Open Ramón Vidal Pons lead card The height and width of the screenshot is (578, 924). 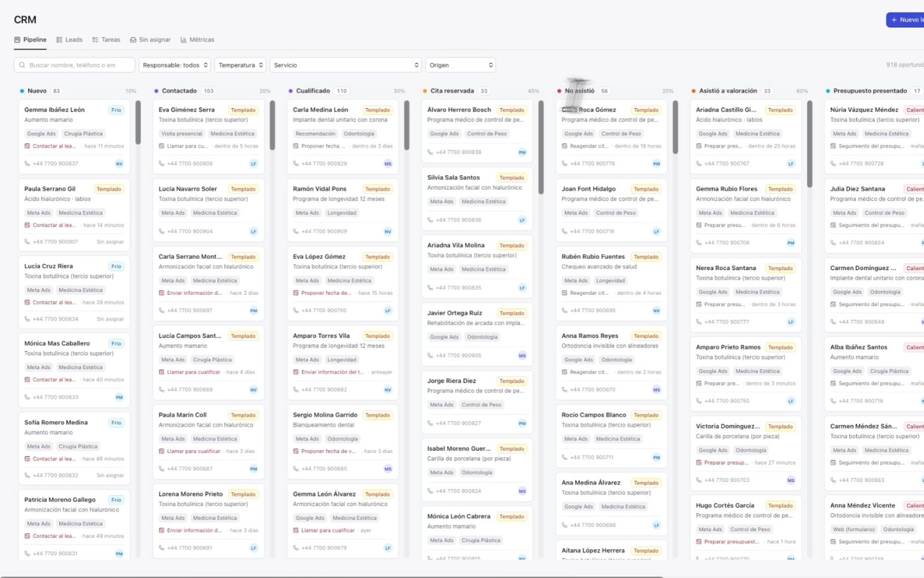click(342, 210)
